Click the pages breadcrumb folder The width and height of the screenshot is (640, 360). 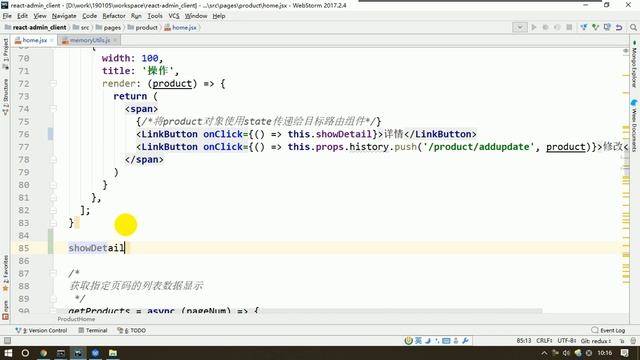109,27
